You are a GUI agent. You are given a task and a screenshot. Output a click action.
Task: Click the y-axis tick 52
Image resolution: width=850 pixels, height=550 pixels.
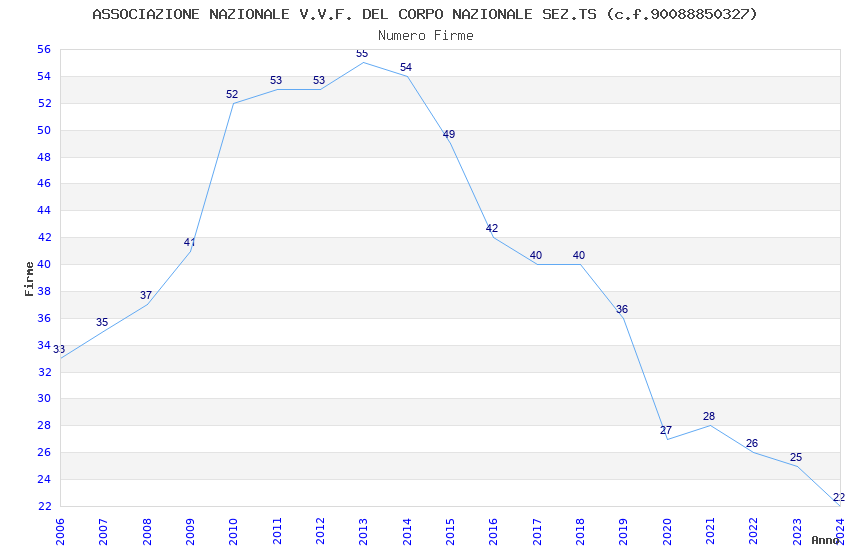click(x=44, y=103)
